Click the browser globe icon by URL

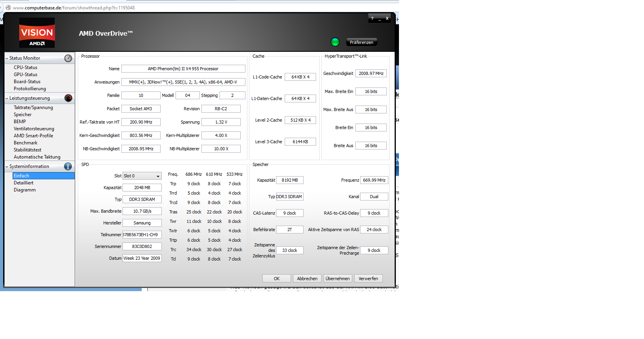[8, 7]
